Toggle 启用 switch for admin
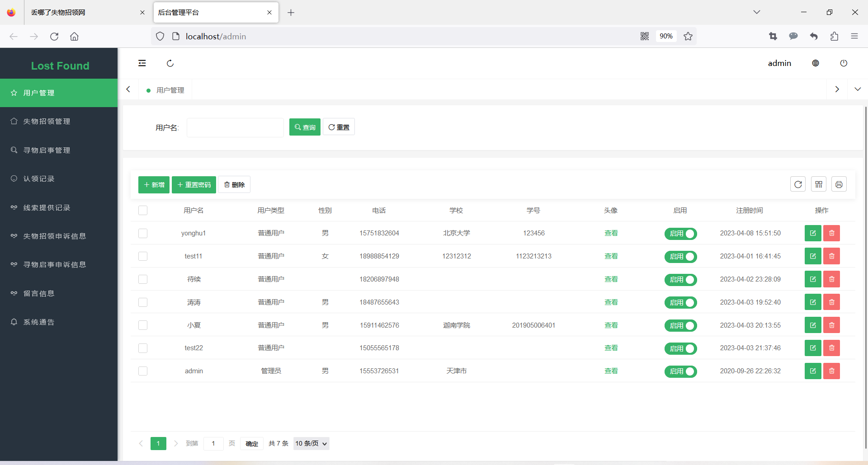868x465 pixels. (x=680, y=371)
